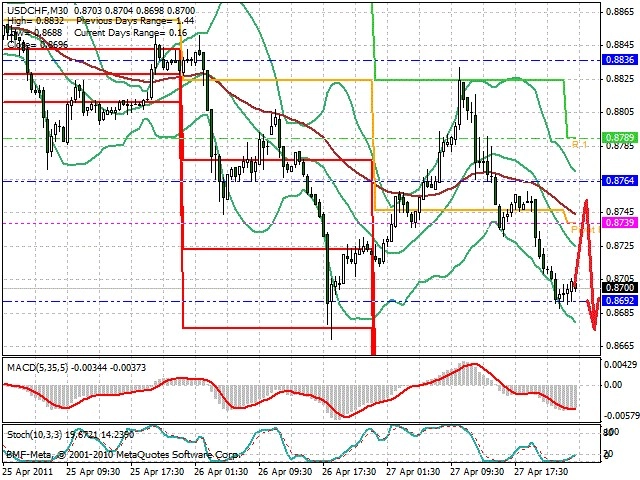Click the 0.8700 current price label

pyautogui.click(x=620, y=288)
